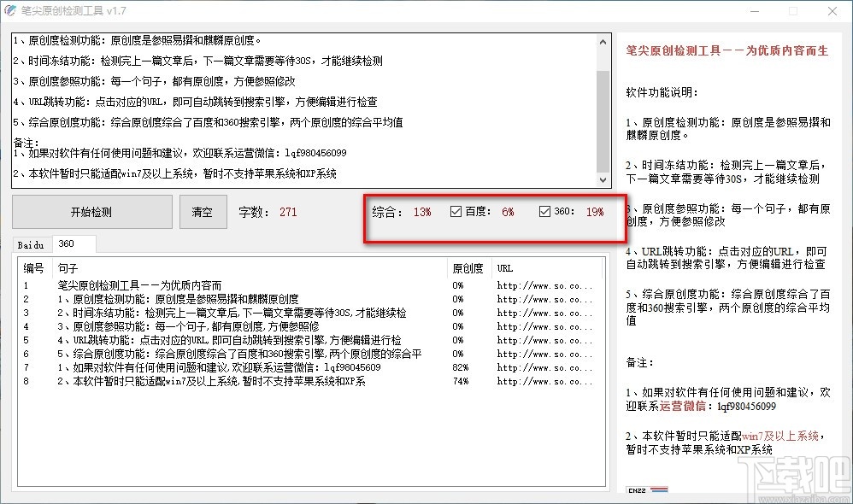Click the CN22 language flag icon
This screenshot has width=853, height=504.
[647, 489]
